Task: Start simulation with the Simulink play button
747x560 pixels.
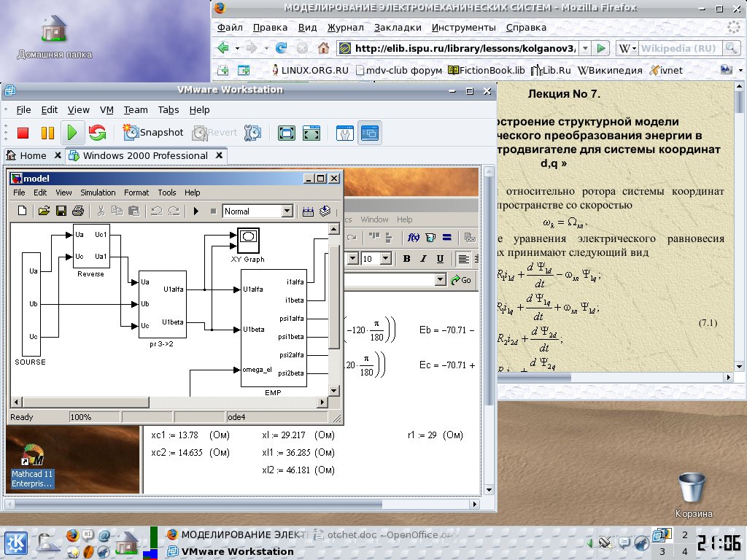Action: (196, 211)
